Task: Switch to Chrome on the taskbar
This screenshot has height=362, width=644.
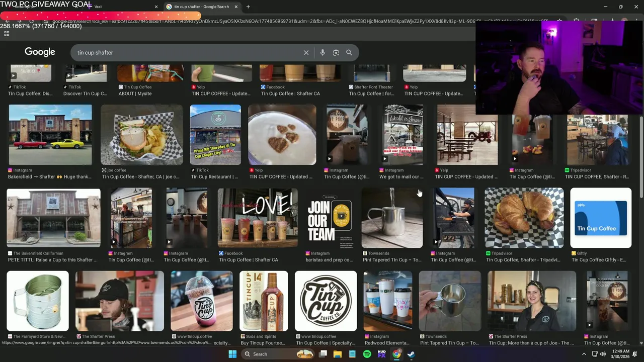Action: pyautogui.click(x=396, y=354)
